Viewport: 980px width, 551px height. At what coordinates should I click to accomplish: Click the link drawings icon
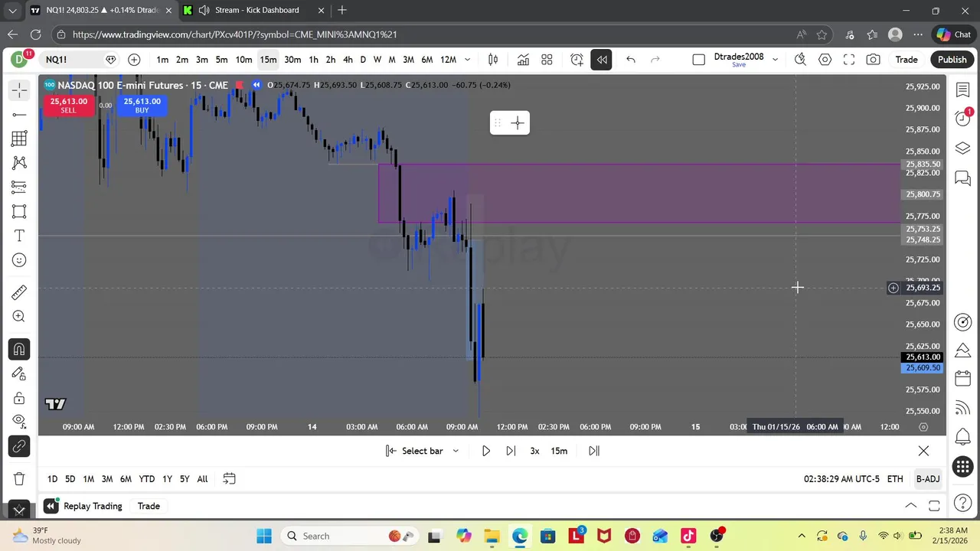pyautogui.click(x=19, y=445)
